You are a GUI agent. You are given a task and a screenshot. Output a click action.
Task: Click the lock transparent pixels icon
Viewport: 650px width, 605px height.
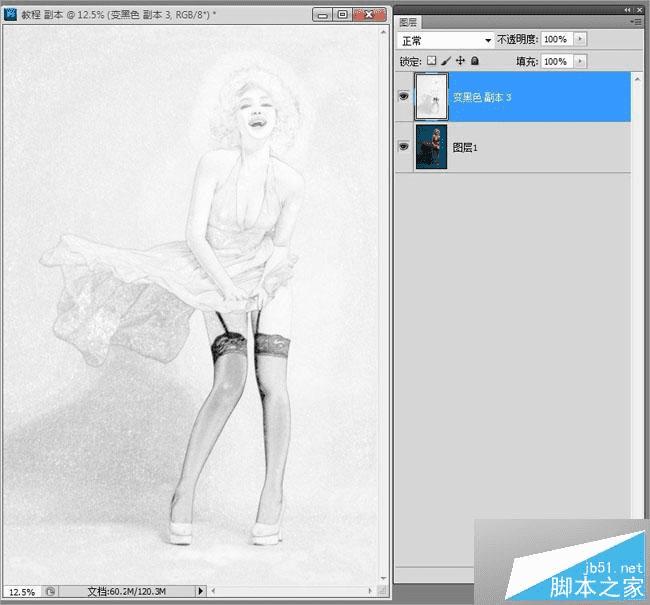click(432, 61)
